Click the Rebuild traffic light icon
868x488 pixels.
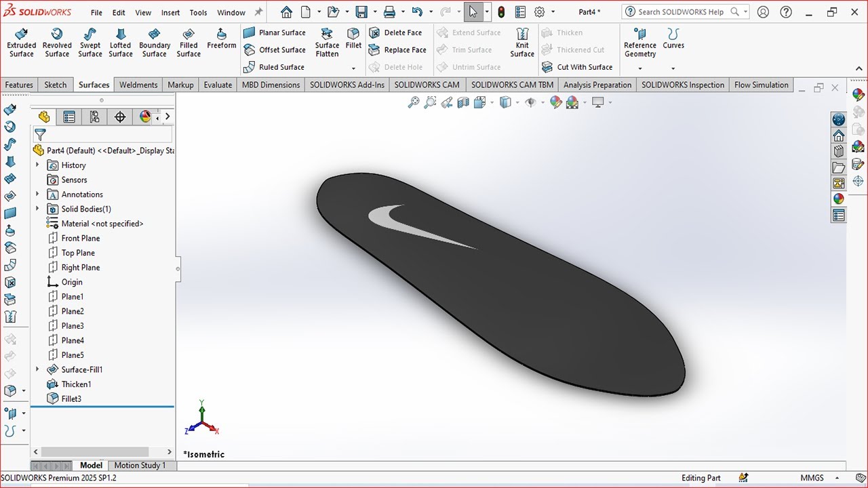pyautogui.click(x=501, y=12)
